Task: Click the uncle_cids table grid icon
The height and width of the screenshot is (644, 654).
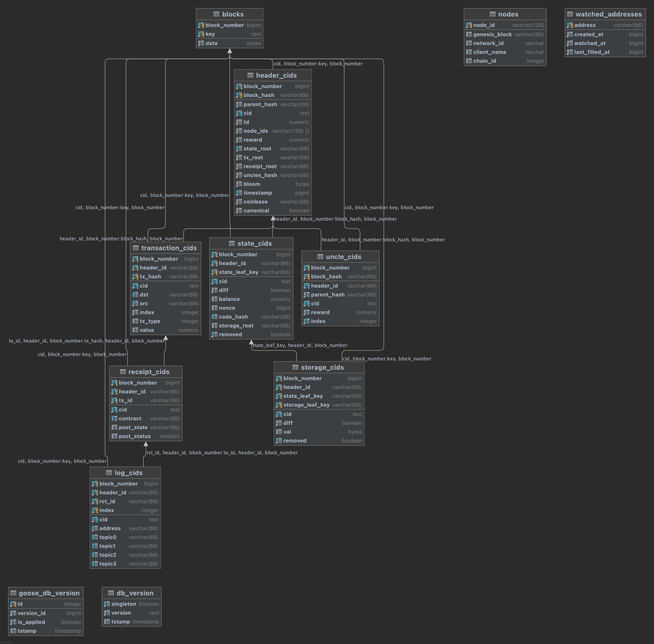Action: coord(320,257)
